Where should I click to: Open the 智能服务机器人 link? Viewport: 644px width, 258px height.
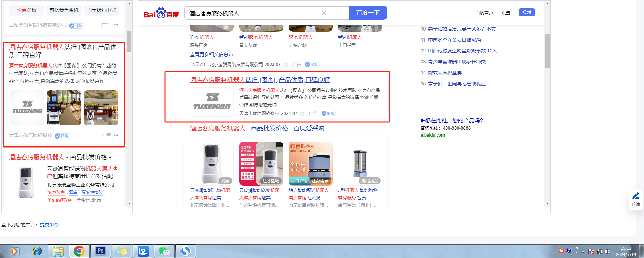256,37
